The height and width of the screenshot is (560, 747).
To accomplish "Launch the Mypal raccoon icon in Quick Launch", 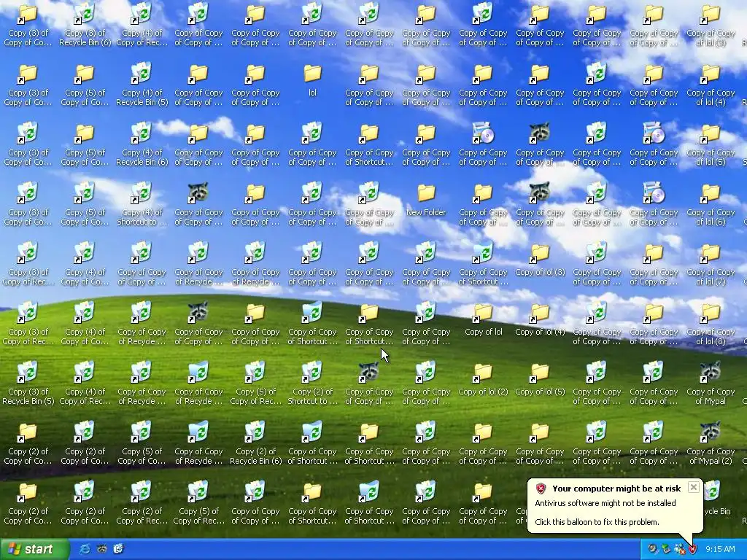I will (x=101, y=549).
